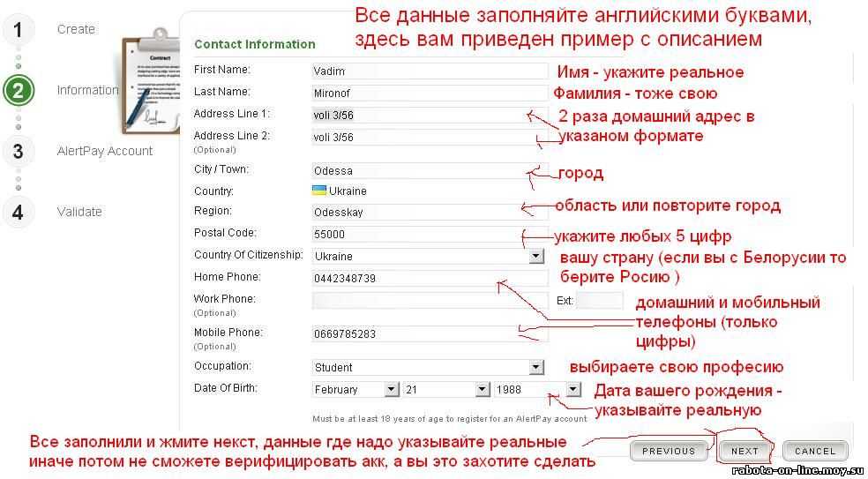Click the step 3 AlertPay Account circle
The image size is (868, 479).
pyautogui.click(x=18, y=151)
